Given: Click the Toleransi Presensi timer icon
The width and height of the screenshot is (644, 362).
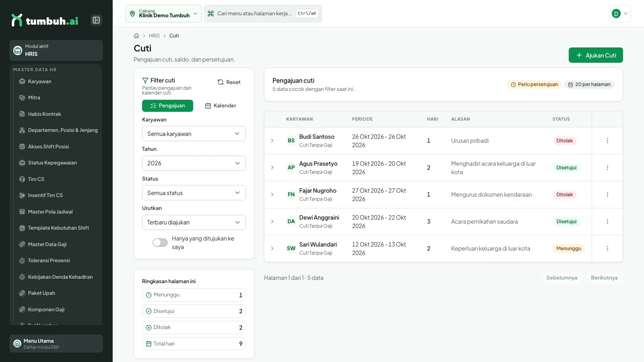Looking at the screenshot, I should pyautogui.click(x=22, y=261).
